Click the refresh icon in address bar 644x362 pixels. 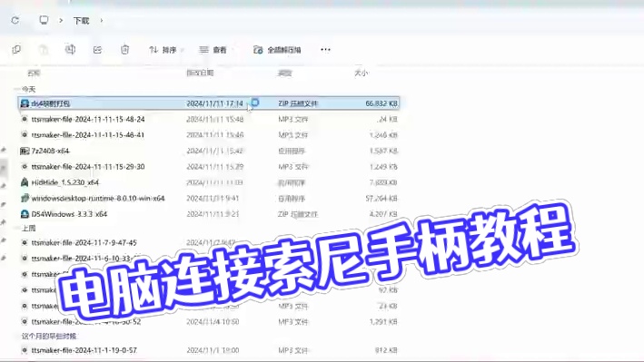coord(15,20)
